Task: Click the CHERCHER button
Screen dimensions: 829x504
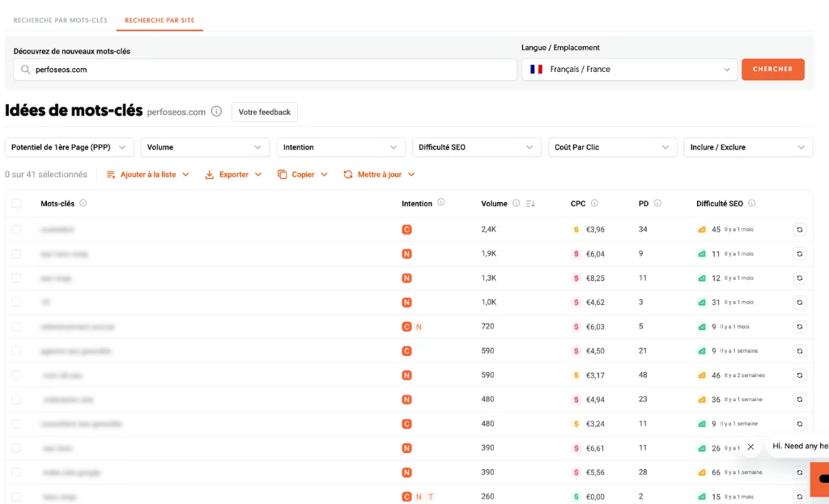Action: coord(772,70)
